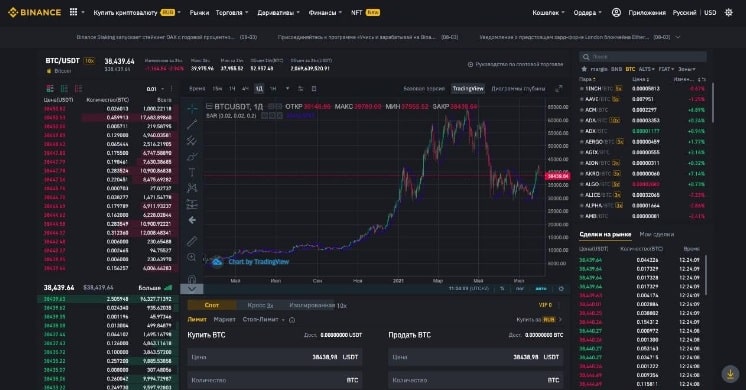Favorite the ALGO/BTC pair

(581, 184)
